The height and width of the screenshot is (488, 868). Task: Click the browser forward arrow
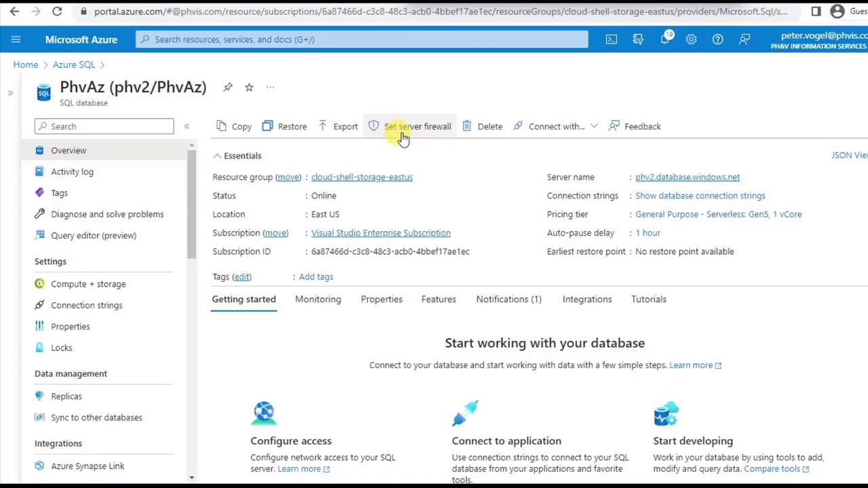coord(36,12)
